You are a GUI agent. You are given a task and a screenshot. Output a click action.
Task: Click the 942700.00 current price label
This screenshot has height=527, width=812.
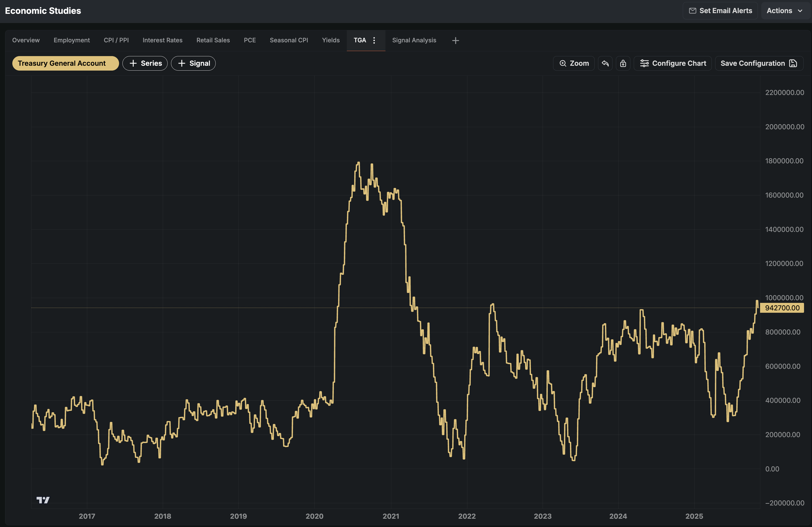782,308
